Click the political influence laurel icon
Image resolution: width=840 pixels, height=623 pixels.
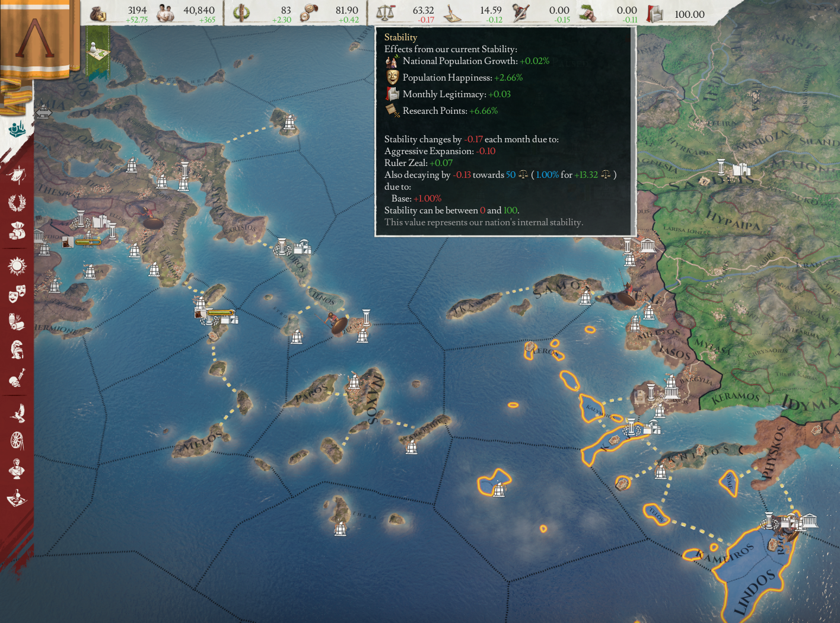(241, 13)
